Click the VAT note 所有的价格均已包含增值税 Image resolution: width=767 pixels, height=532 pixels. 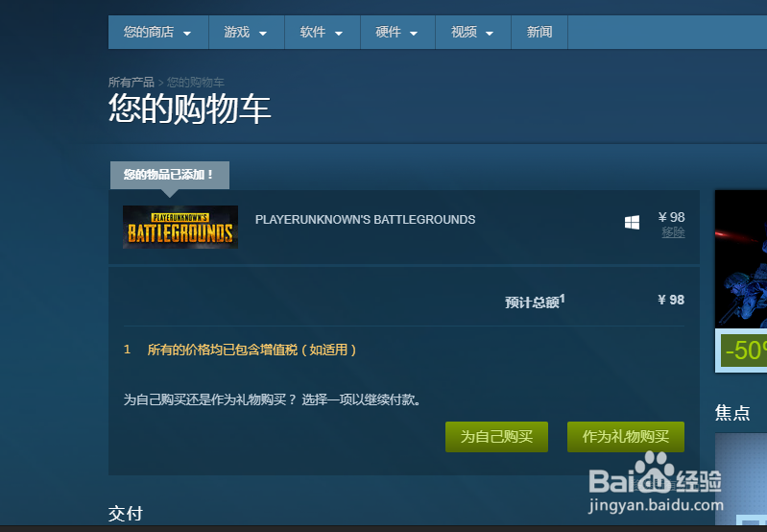[x=252, y=350]
